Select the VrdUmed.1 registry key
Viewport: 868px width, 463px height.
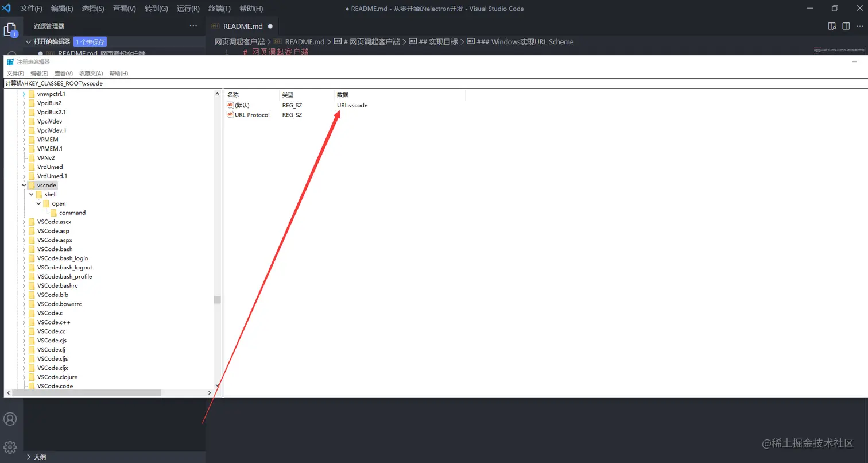coord(52,176)
